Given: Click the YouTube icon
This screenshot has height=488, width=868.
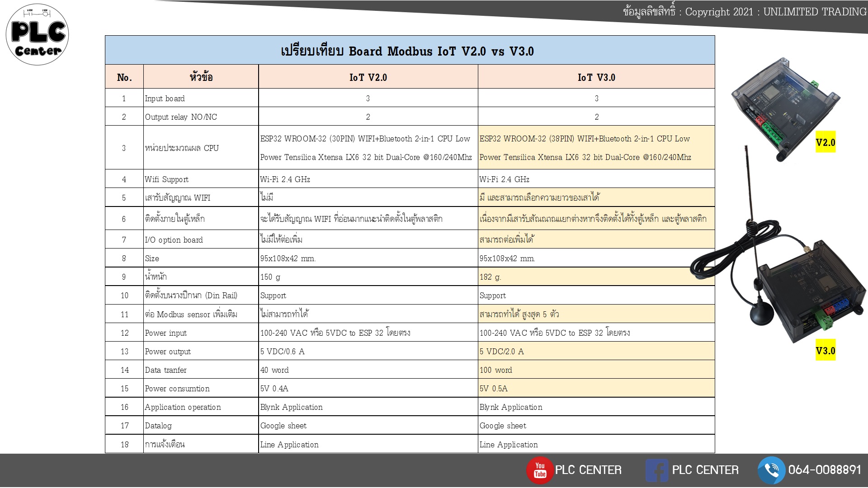Looking at the screenshot, I should [x=540, y=470].
